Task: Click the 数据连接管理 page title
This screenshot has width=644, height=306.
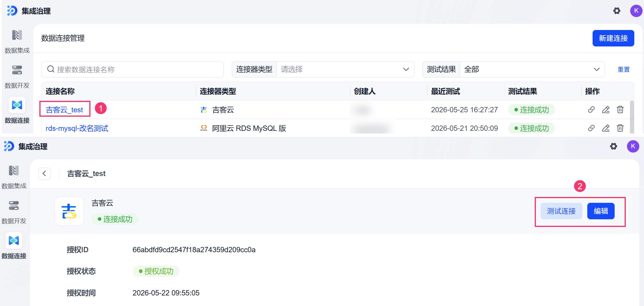Action: 63,38
